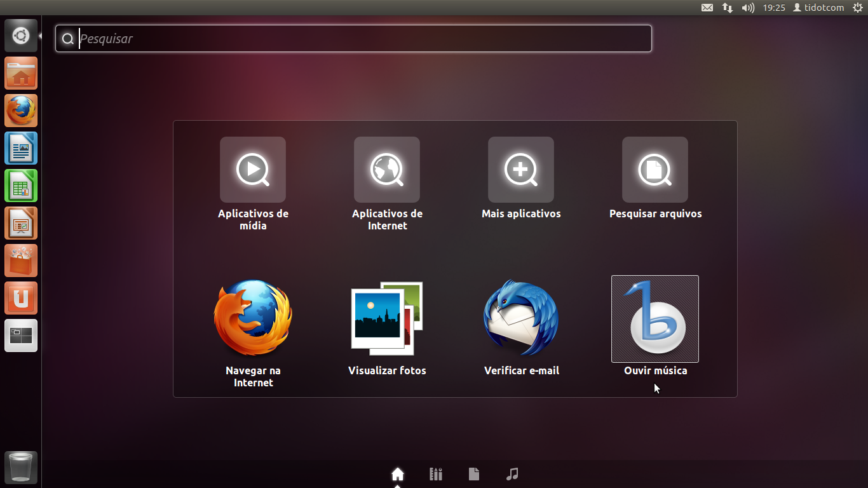Open Mais aplicativos category
Viewport: 868px width, 488px height.
pos(521,170)
